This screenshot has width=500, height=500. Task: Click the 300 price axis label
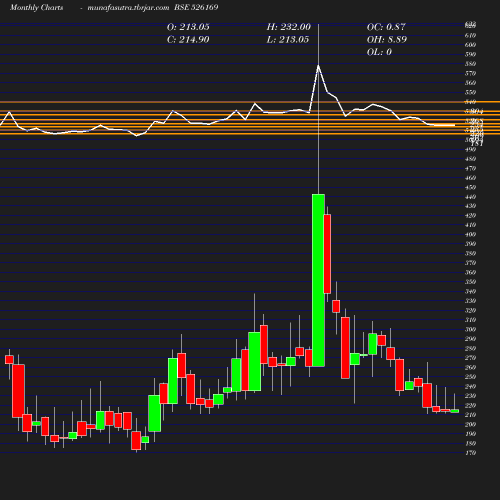point(470,329)
